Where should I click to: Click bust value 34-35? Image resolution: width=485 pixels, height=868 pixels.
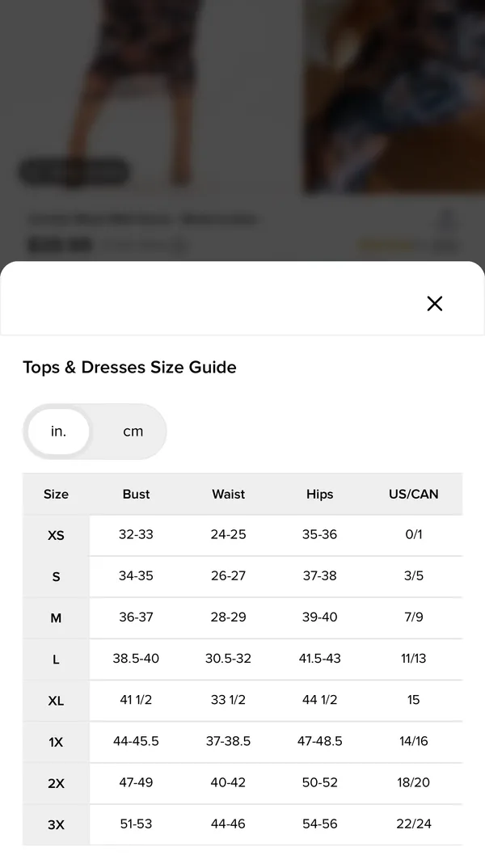[136, 575]
